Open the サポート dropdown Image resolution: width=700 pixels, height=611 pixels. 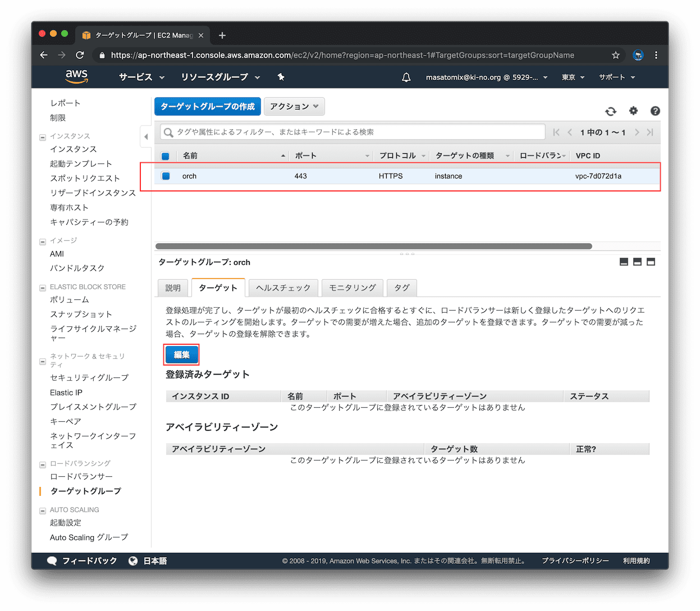pos(617,77)
